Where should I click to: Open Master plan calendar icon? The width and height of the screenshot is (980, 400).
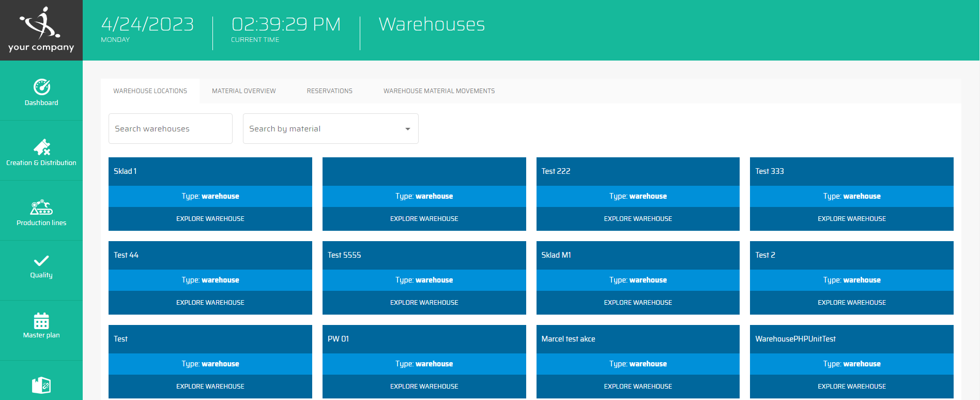(x=41, y=321)
